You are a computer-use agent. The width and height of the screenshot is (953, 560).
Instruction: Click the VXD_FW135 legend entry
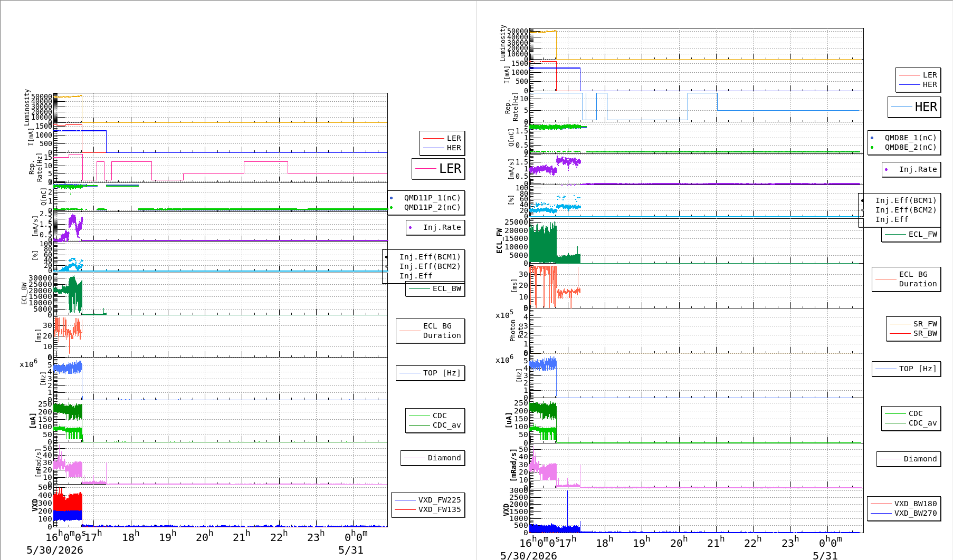click(439, 509)
